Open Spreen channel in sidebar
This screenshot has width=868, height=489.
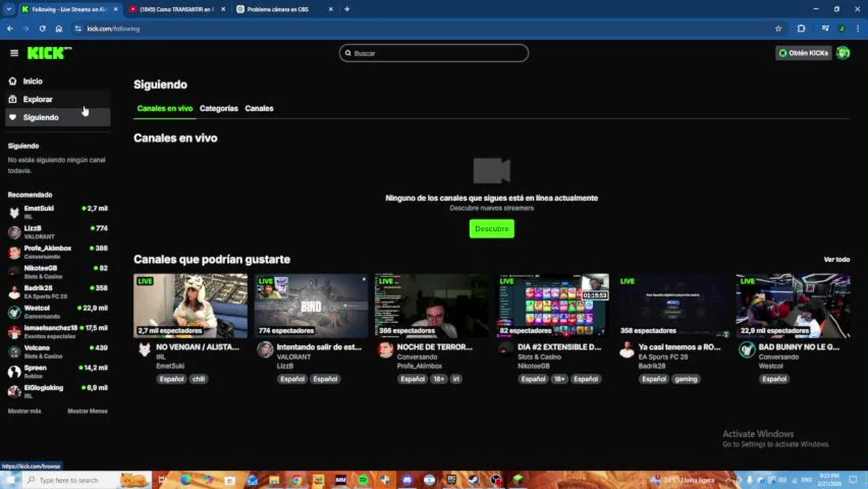pos(57,372)
